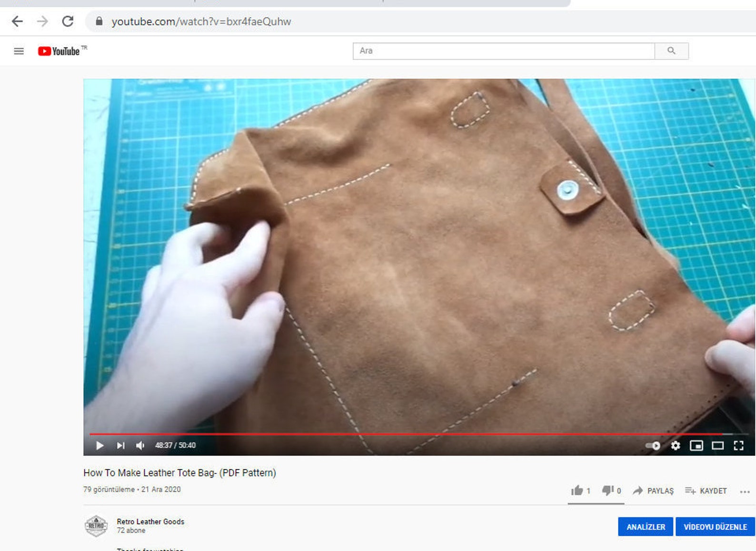Toggle the autoplay switch in player
This screenshot has height=551, width=756.
click(x=653, y=446)
